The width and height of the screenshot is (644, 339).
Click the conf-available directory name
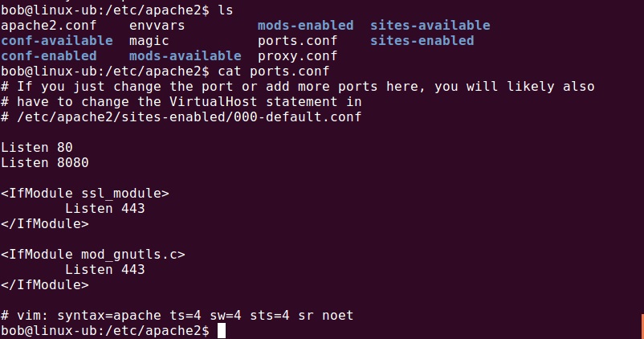click(57, 41)
